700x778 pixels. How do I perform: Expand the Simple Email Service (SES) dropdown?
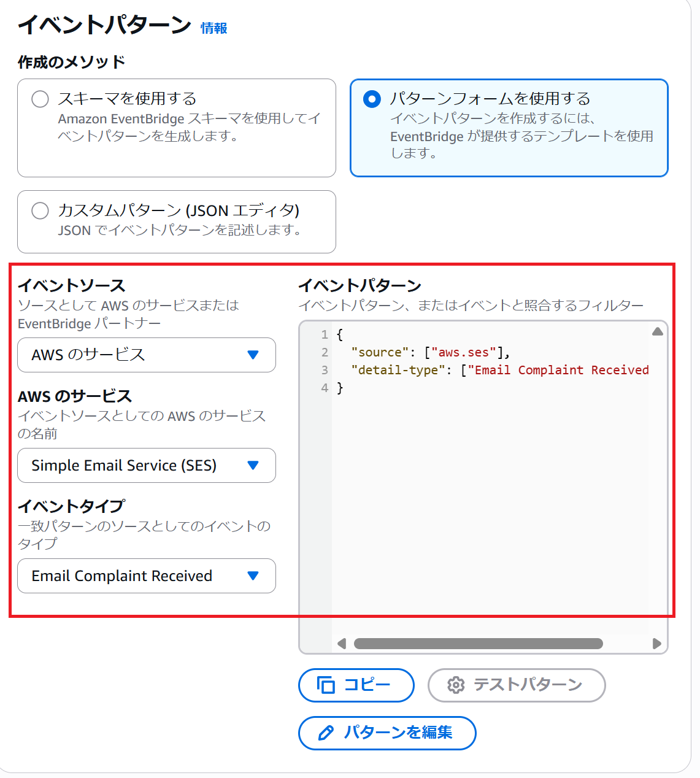[x=146, y=465]
